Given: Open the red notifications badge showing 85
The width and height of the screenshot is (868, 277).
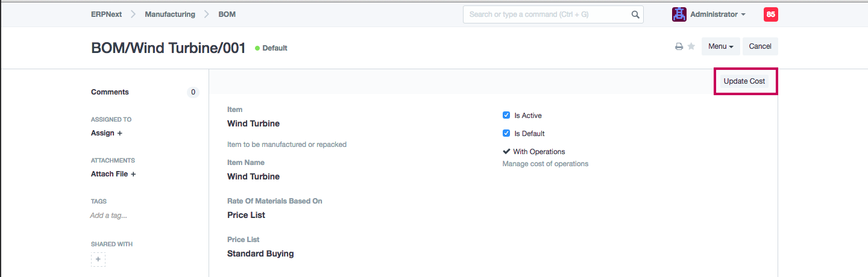Looking at the screenshot, I should pyautogui.click(x=770, y=14).
